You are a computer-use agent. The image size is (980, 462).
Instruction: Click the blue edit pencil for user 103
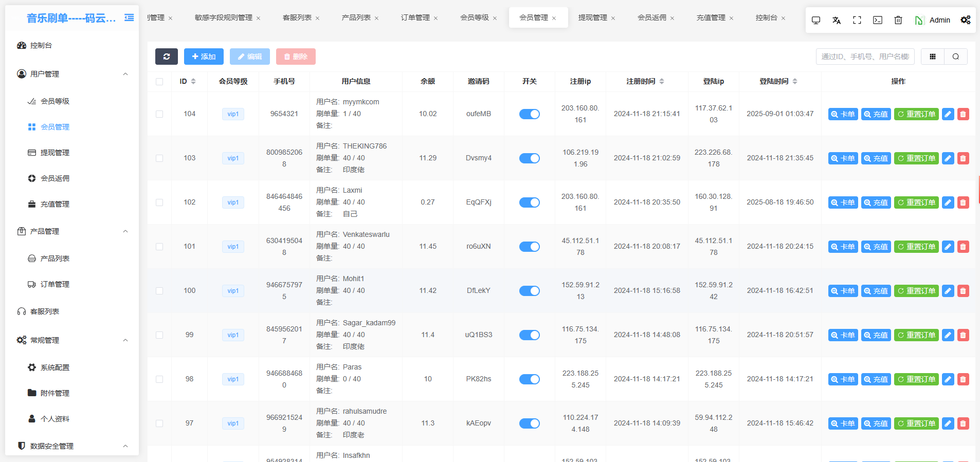[x=948, y=158]
